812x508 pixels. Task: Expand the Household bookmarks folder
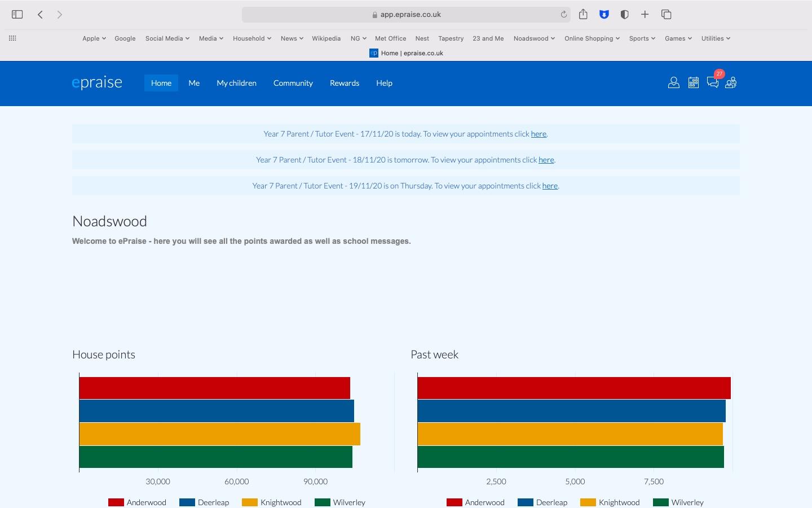(x=252, y=38)
